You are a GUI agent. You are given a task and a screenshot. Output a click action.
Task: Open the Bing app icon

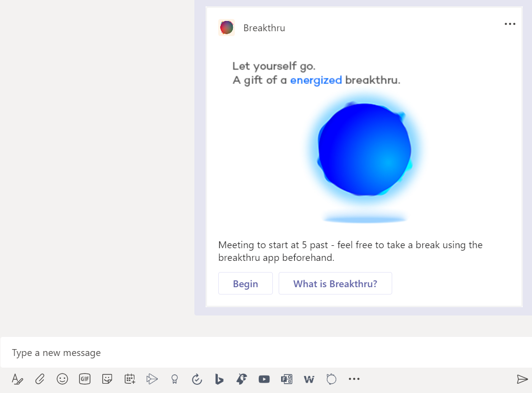[x=219, y=379]
